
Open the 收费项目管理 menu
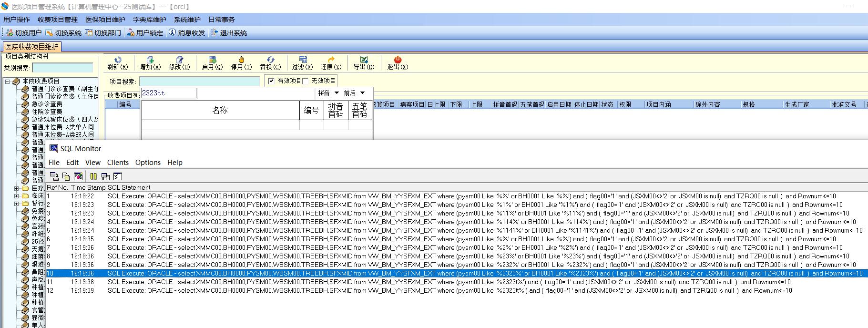click(x=58, y=20)
